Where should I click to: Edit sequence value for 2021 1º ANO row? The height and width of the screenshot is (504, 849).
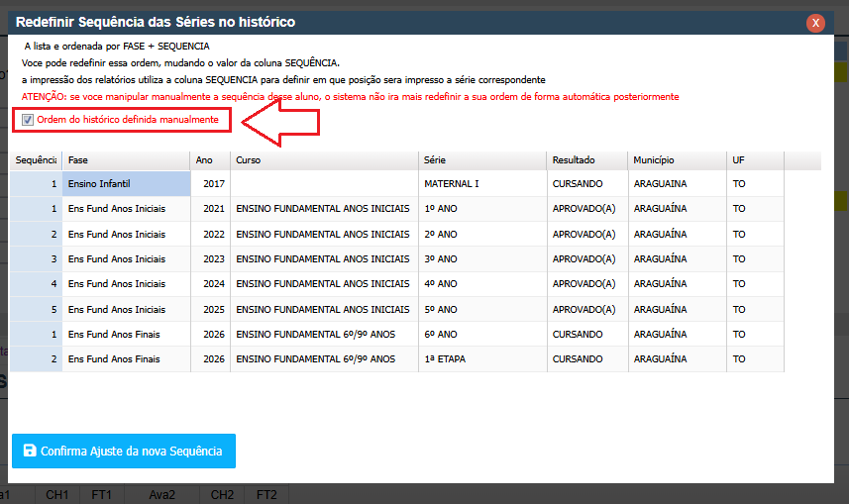pos(37,209)
